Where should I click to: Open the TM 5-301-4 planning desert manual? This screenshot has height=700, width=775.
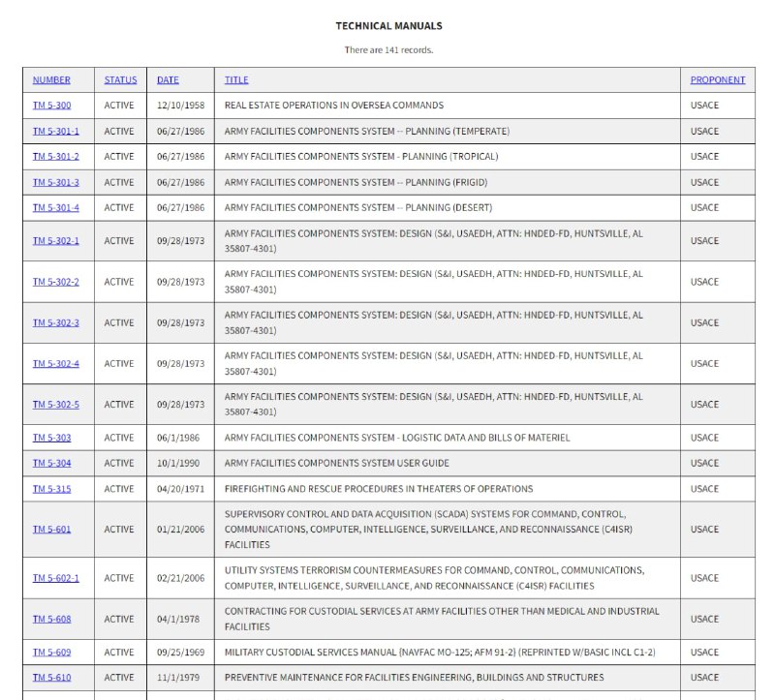pyautogui.click(x=54, y=207)
